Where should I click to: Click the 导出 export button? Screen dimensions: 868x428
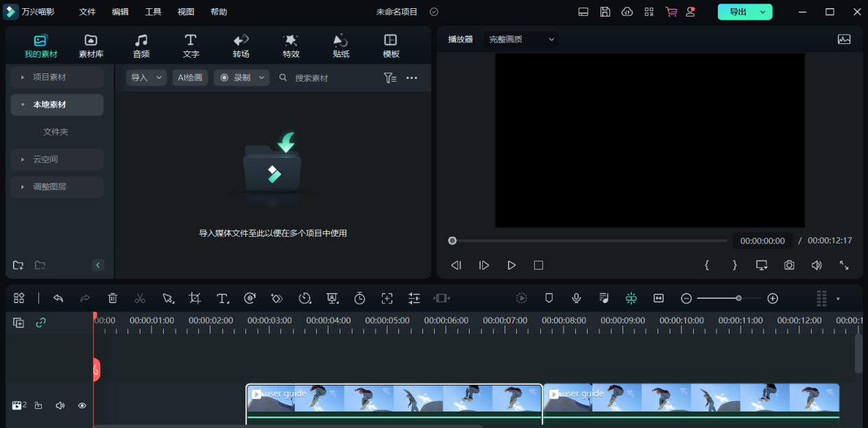[738, 12]
